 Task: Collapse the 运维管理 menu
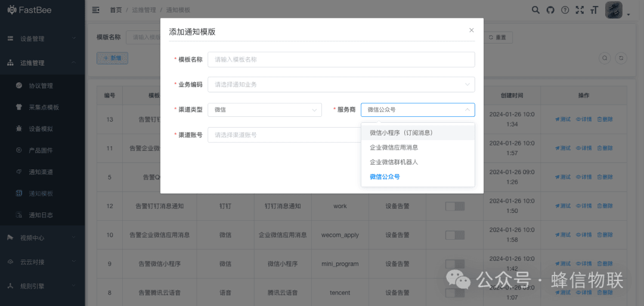pyautogui.click(x=42, y=63)
